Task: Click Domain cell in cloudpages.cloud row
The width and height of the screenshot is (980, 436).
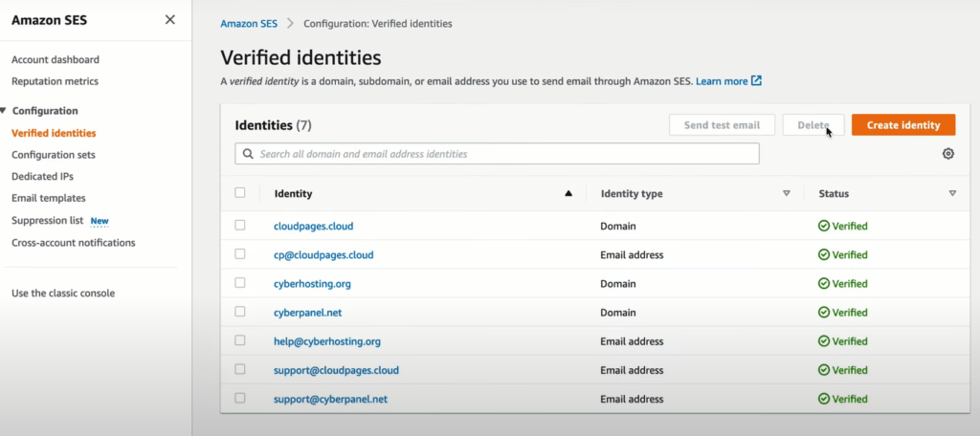Action: [x=618, y=226]
